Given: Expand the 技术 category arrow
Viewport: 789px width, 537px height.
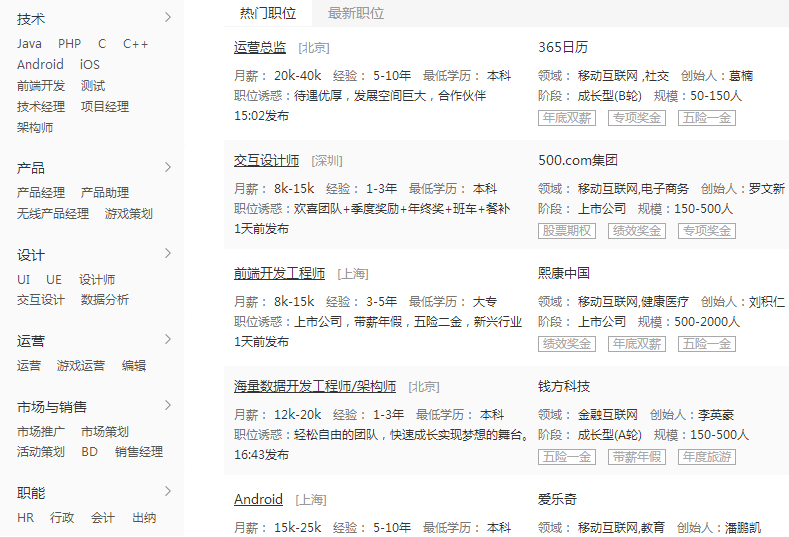Looking at the screenshot, I should coord(168,18).
